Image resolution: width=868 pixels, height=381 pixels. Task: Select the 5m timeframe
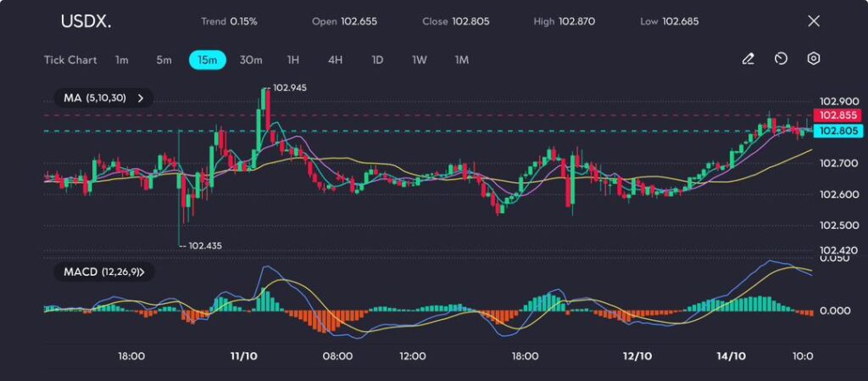[164, 60]
